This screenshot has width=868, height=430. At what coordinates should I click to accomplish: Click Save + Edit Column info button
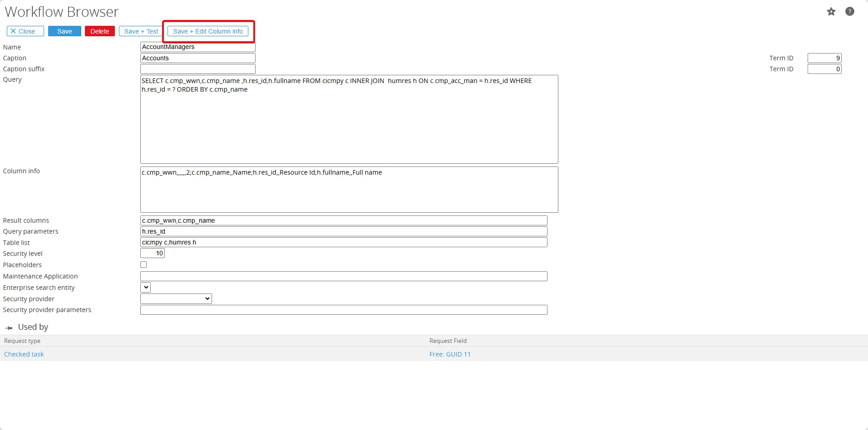point(208,31)
